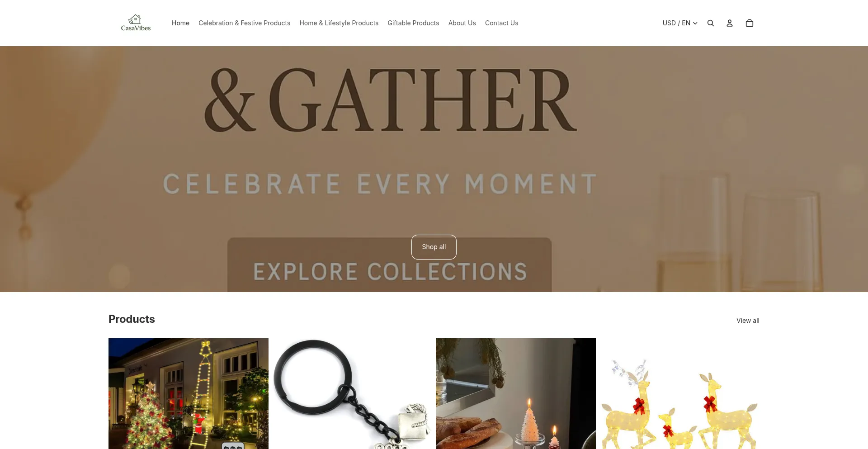Go to the Home menu item
Image resolution: width=868 pixels, height=449 pixels.
click(180, 23)
